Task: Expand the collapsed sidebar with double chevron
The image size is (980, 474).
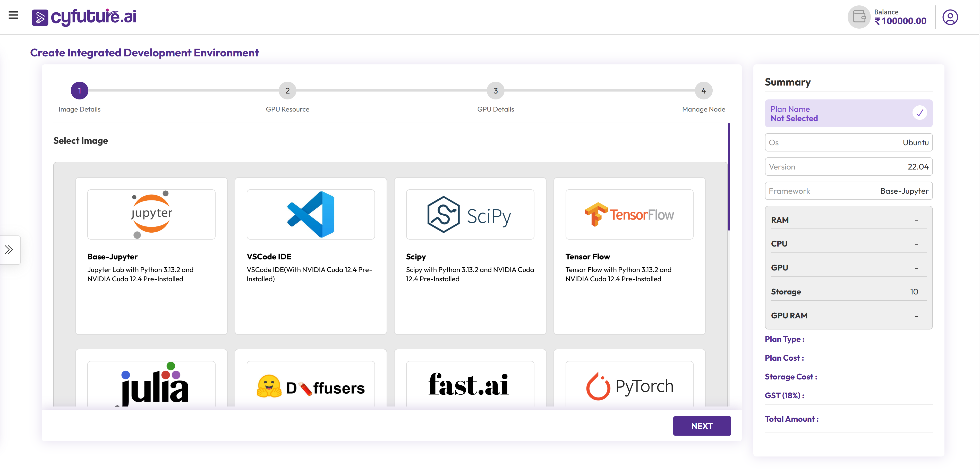Action: coord(9,250)
